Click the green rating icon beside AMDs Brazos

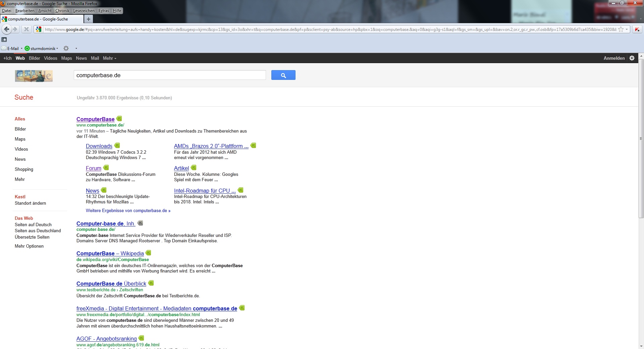pos(253,145)
